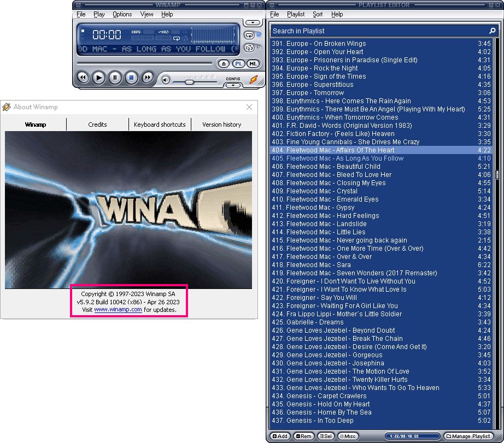Click the orange lightning bolt Winamp logo
The image size is (504, 443).
[x=254, y=79]
